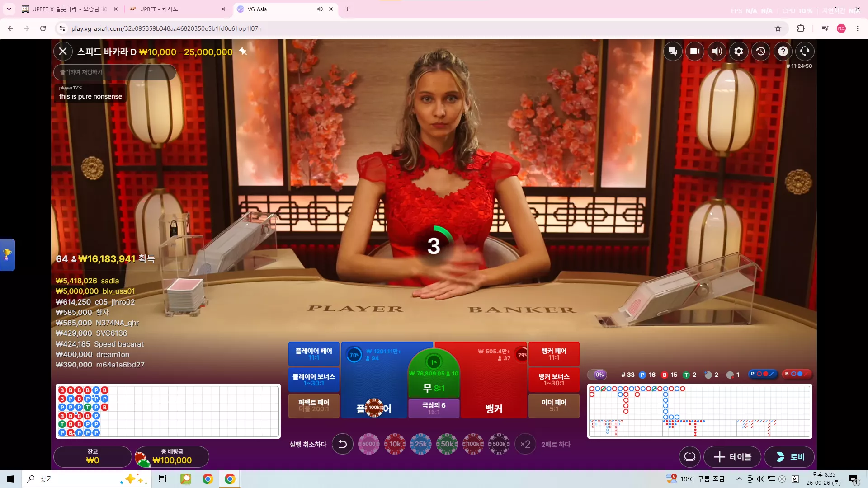Pin table to favorites star icon
This screenshot has height=488, width=868.
pyautogui.click(x=243, y=52)
